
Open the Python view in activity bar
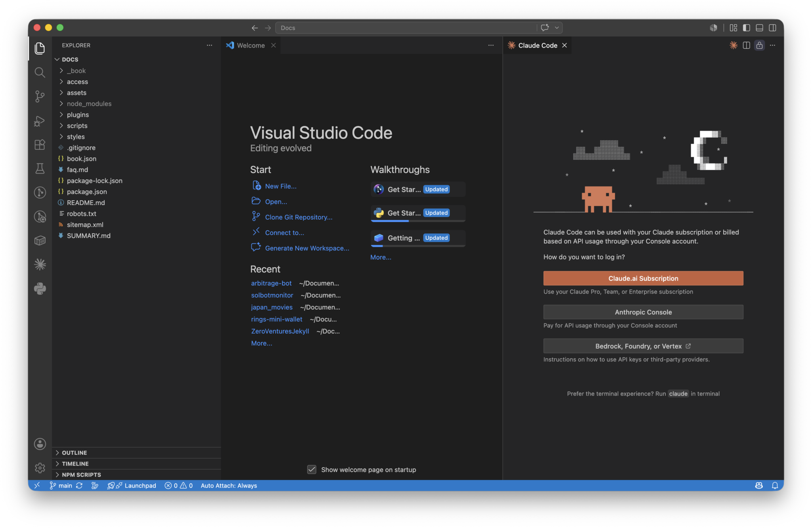40,289
